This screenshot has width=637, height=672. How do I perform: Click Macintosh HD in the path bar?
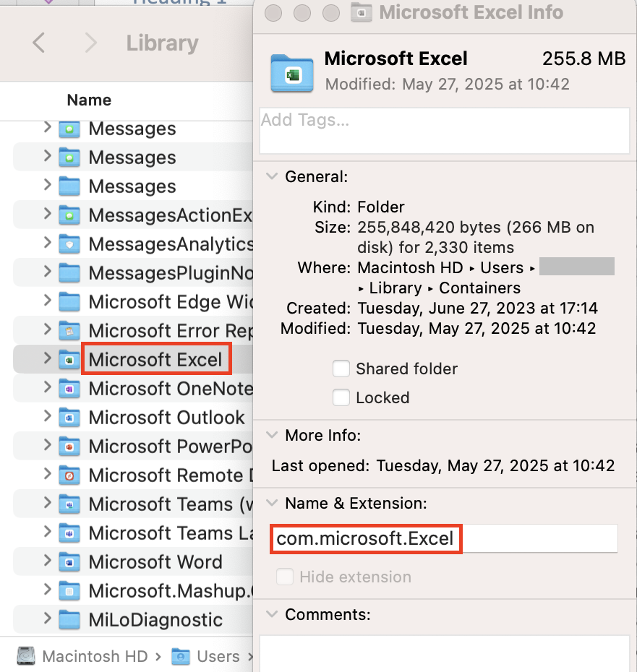point(95,656)
